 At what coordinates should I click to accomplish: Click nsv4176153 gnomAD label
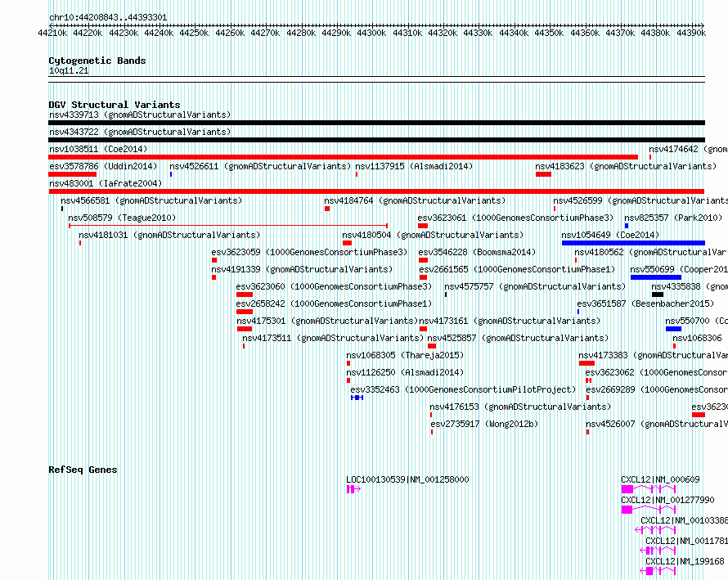point(520,407)
